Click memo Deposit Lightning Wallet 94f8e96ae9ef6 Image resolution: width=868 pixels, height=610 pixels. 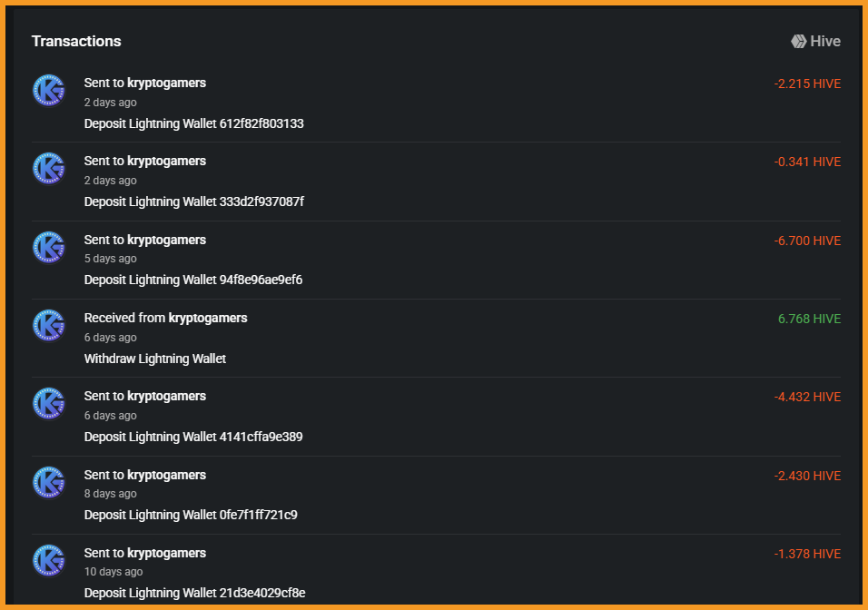193,280
